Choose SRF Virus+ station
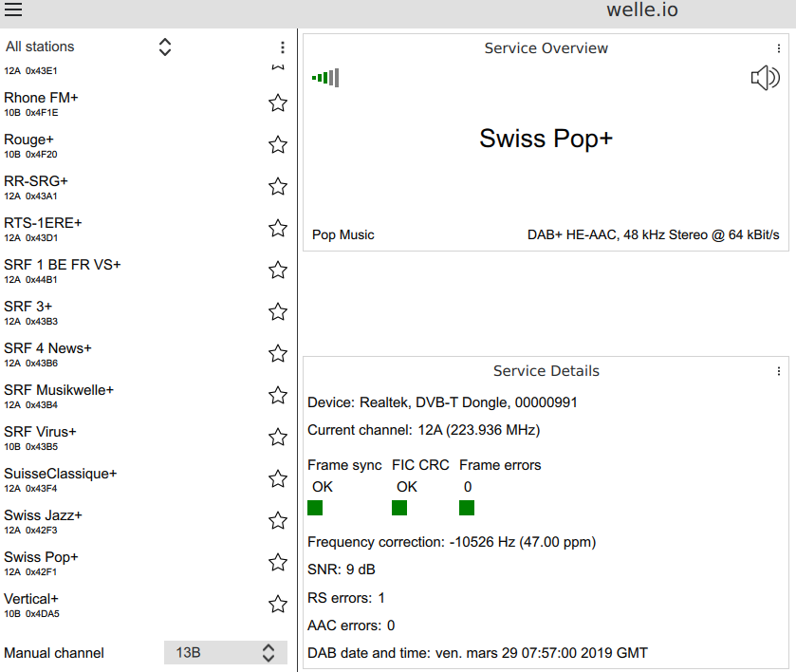796x672 pixels. tap(40, 438)
